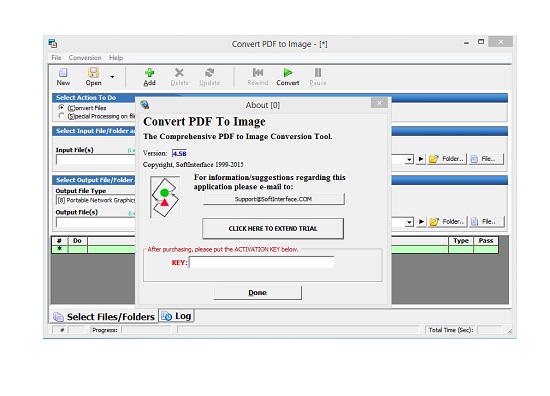Switch to the Select Files/Folders tab
The image size is (550, 396).
click(x=104, y=317)
